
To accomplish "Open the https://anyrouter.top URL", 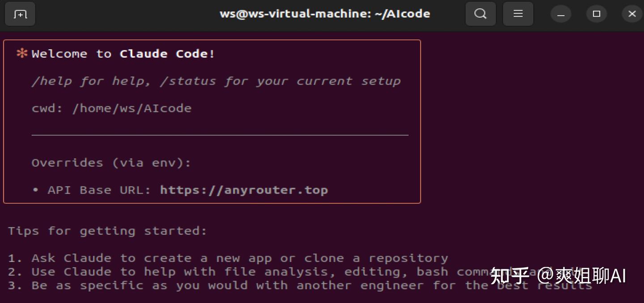I will [x=244, y=190].
